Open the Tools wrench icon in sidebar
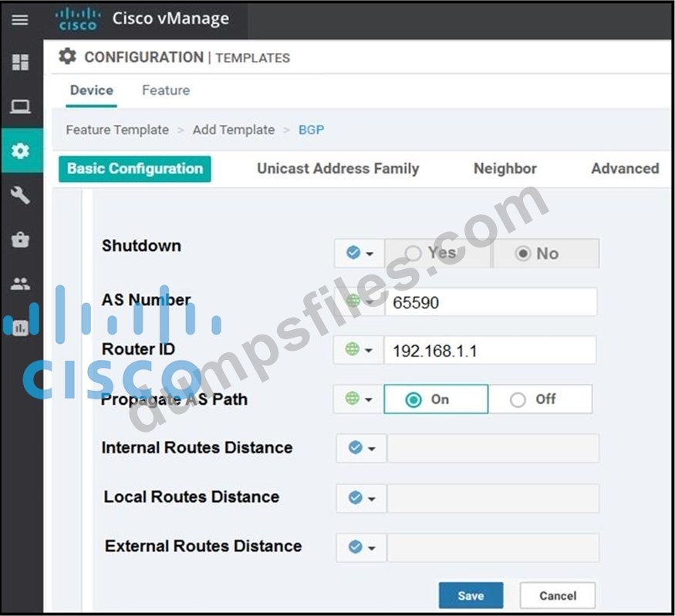 (21, 195)
